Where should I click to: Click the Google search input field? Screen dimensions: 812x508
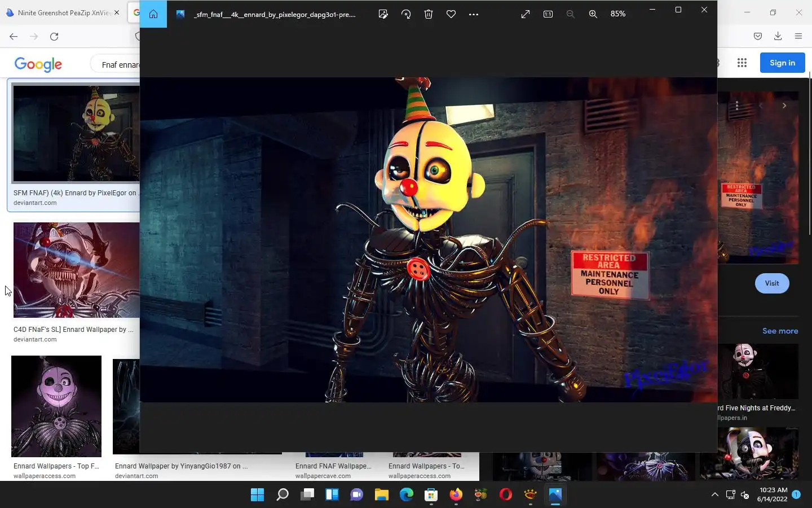tap(116, 64)
